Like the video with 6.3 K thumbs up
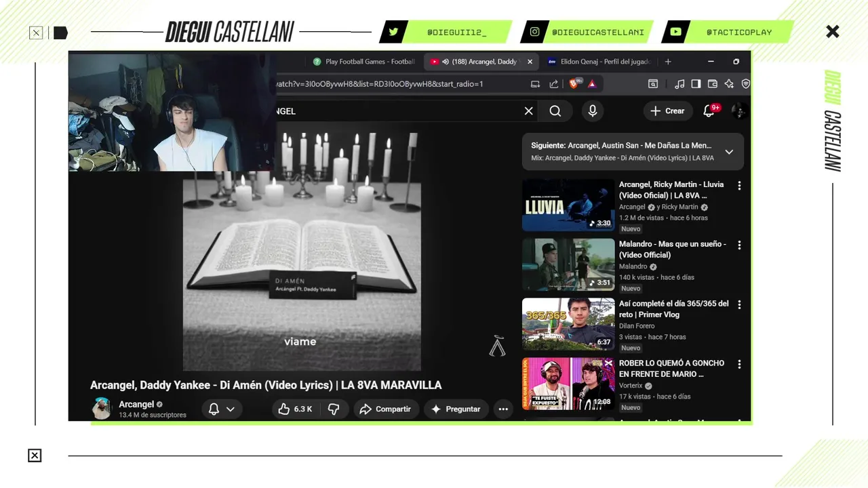 coord(295,409)
